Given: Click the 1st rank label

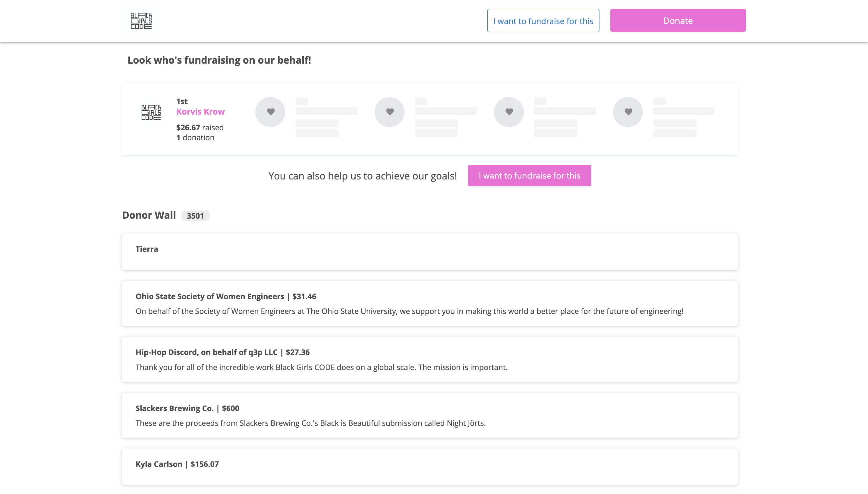Looking at the screenshot, I should point(182,101).
